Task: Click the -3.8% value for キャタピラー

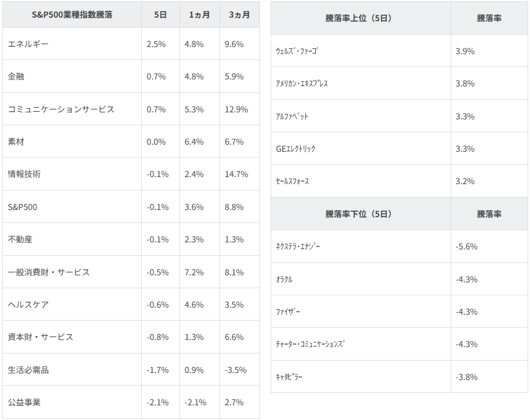Action: pyautogui.click(x=466, y=377)
